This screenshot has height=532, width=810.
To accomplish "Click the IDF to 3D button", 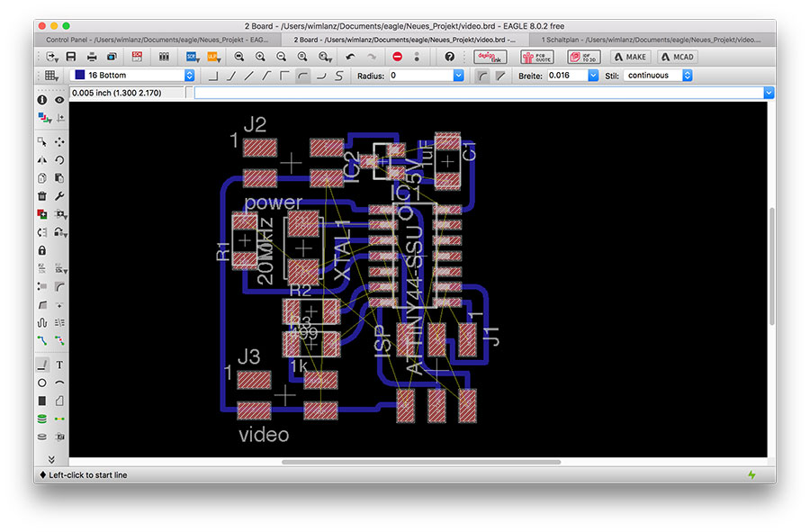I will [x=584, y=57].
